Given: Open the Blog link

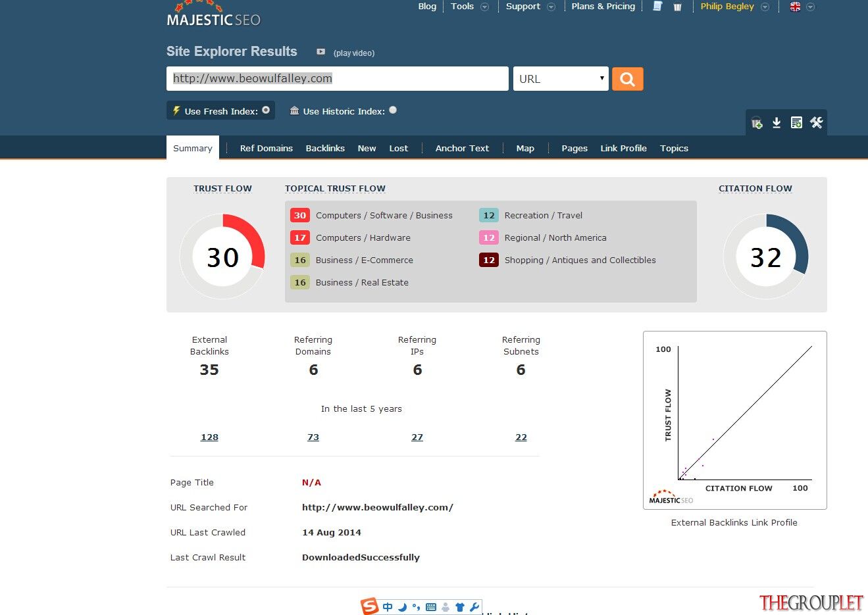Looking at the screenshot, I should [427, 6].
